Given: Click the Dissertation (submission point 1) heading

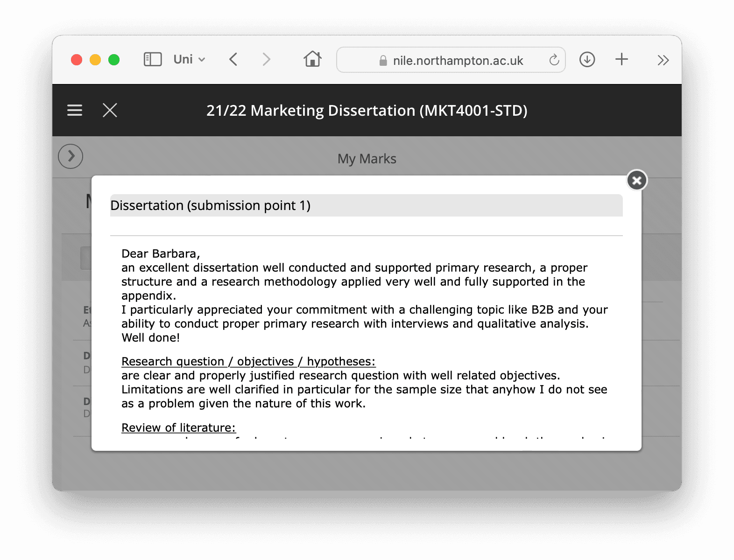Looking at the screenshot, I should pos(211,205).
